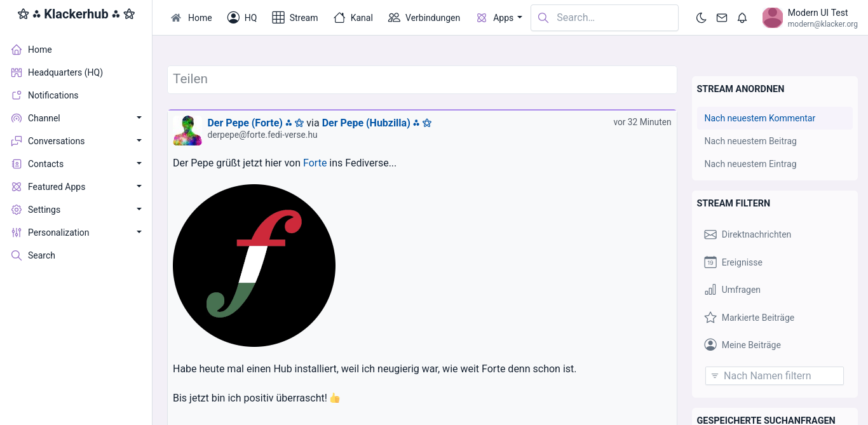Open Headquarters (HQ) in left sidebar
The image size is (868, 425).
pos(65,72)
